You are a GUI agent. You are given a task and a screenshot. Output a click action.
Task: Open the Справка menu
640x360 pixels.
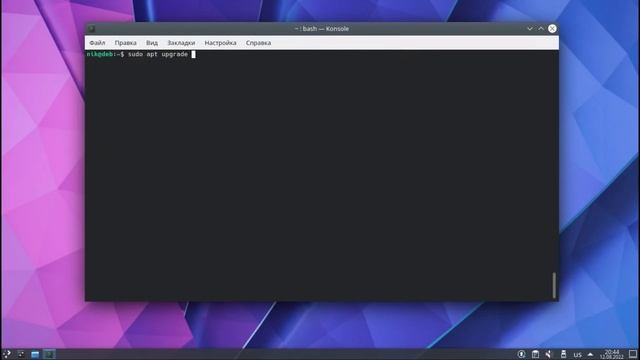click(258, 43)
